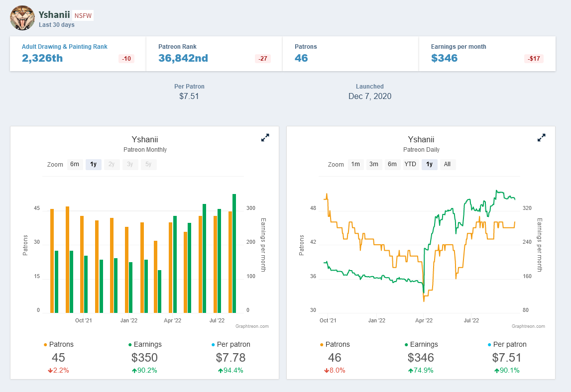571x392 pixels.
Task: Click the $350 earnings figure under monthly chart
Action: click(144, 357)
